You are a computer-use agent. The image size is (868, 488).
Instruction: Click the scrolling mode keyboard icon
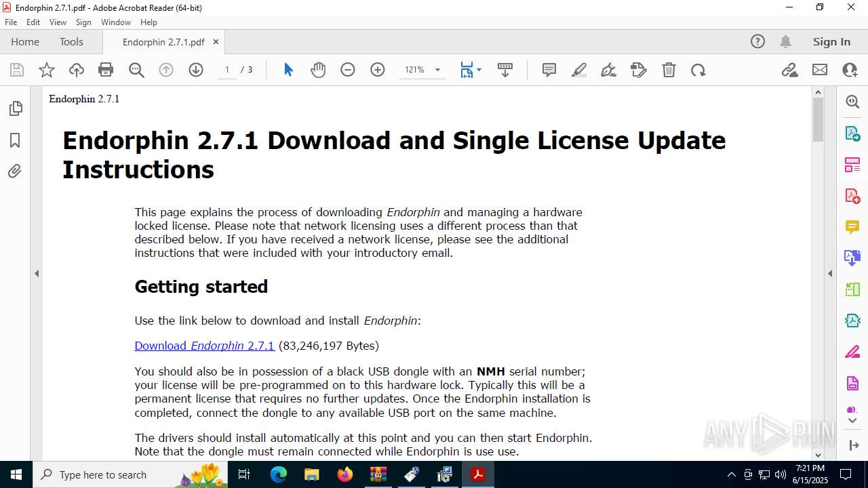click(505, 70)
